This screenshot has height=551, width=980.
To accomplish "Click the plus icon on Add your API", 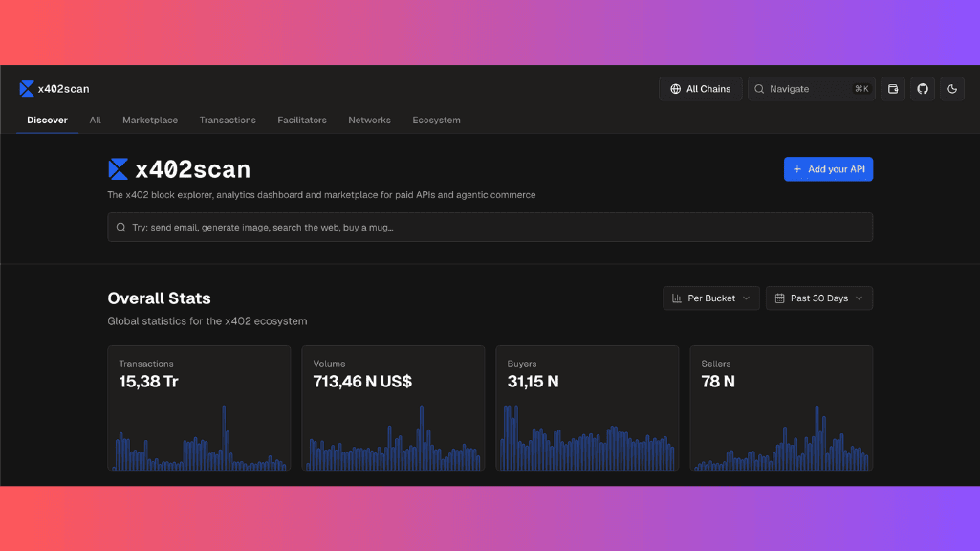I will (796, 169).
